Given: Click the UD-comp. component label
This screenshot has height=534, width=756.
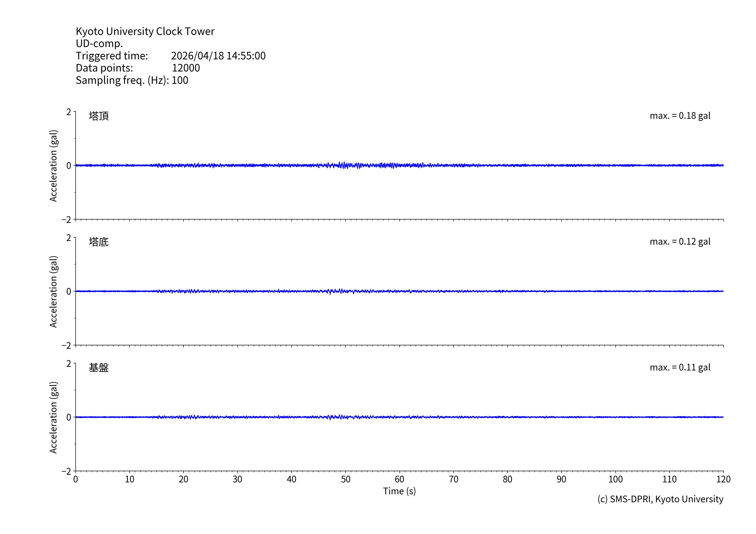Looking at the screenshot, I should tap(99, 43).
